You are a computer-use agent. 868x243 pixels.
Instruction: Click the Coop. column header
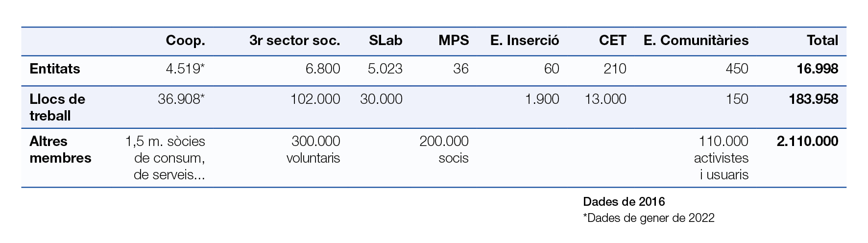pos(185,41)
